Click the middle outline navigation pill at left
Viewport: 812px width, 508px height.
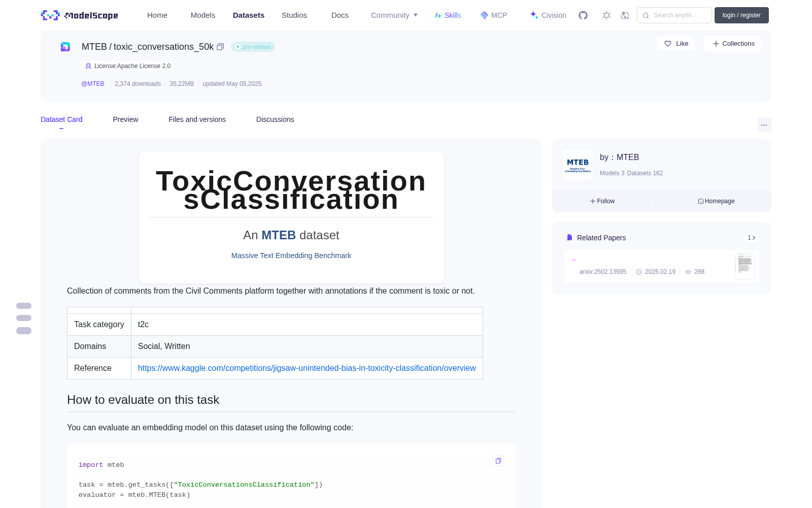coord(24,318)
